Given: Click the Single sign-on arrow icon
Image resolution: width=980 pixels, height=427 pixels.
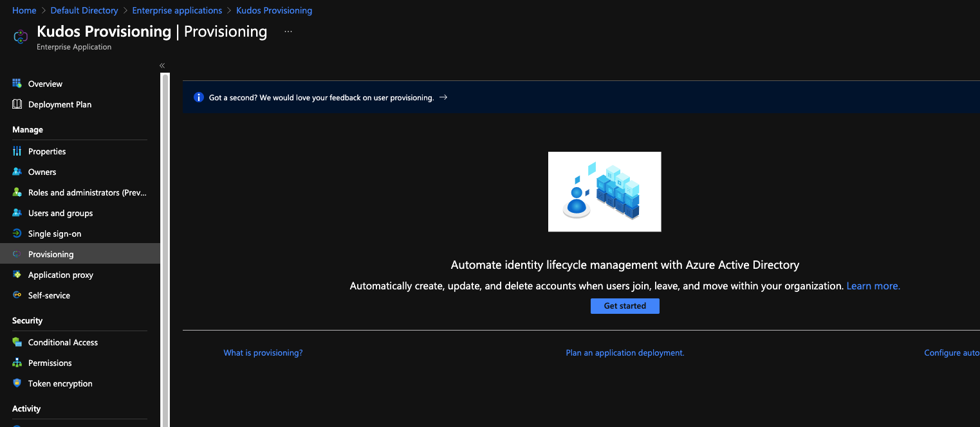Looking at the screenshot, I should point(17,233).
